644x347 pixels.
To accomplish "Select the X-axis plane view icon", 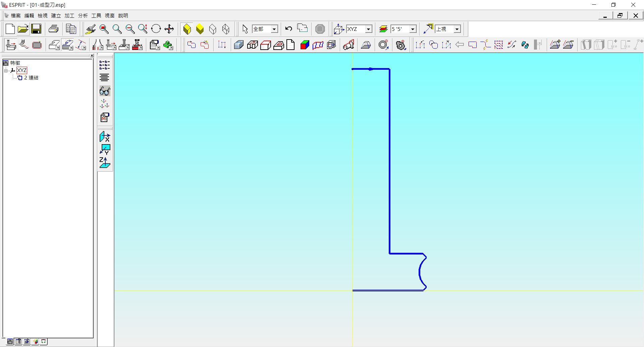I will (105, 137).
